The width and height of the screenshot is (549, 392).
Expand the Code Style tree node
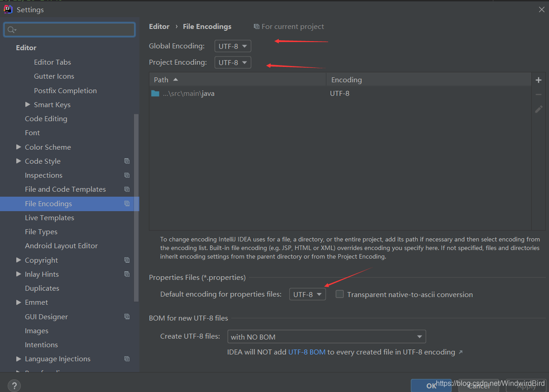[x=19, y=161]
